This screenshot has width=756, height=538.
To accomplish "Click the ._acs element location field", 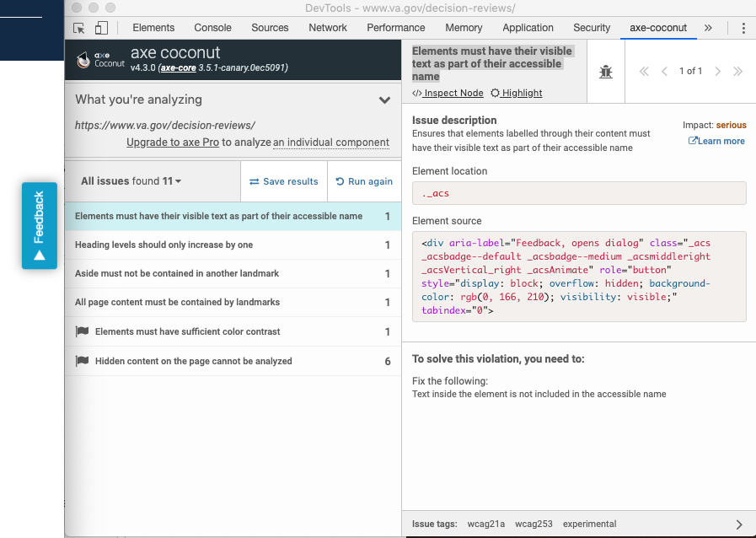I will coord(579,193).
